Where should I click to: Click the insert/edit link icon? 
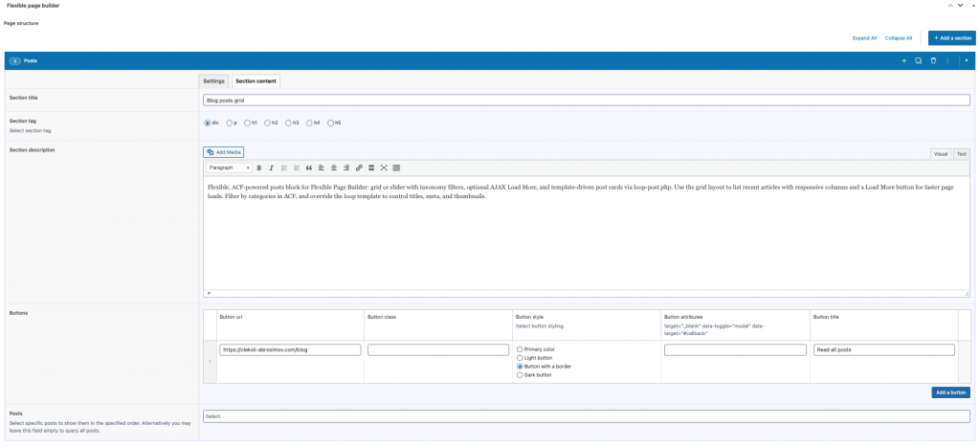pyautogui.click(x=359, y=168)
